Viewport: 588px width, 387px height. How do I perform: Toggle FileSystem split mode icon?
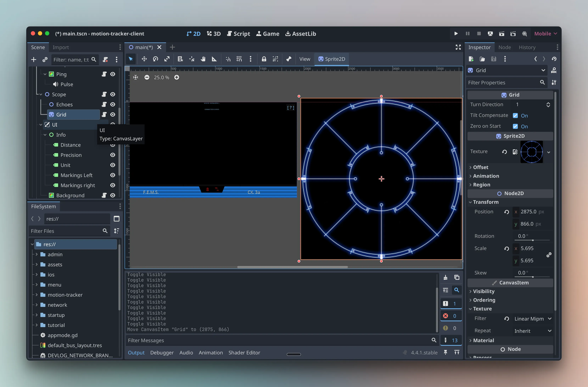pos(116,218)
